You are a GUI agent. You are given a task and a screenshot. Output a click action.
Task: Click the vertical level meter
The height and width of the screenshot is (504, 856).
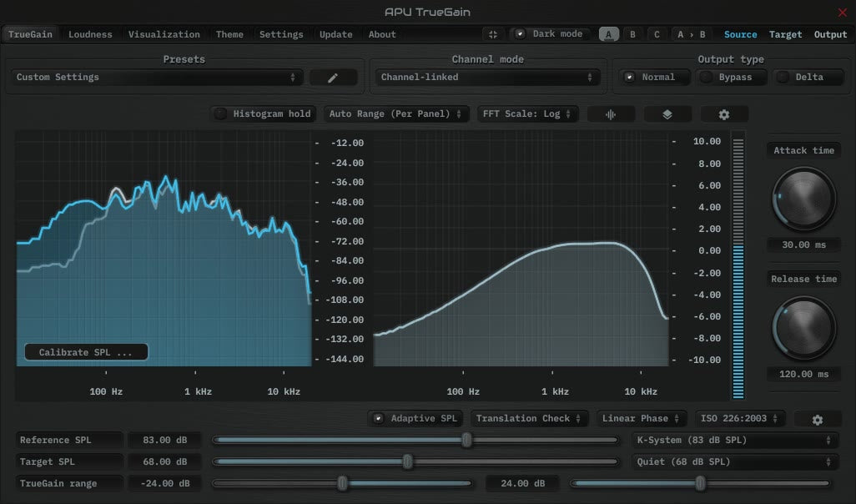coord(738,268)
